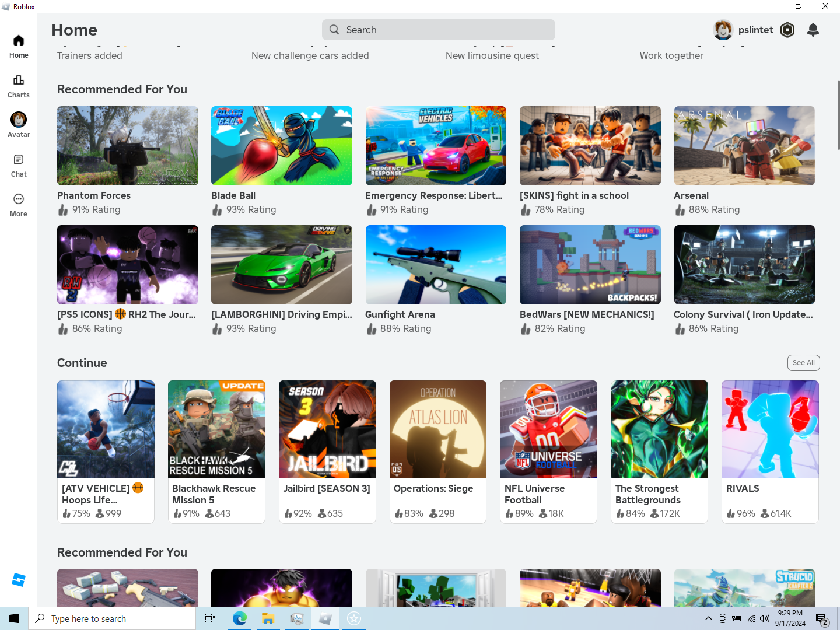The image size is (840, 630).
Task: Click the players icon beside 172K
Action: (654, 513)
